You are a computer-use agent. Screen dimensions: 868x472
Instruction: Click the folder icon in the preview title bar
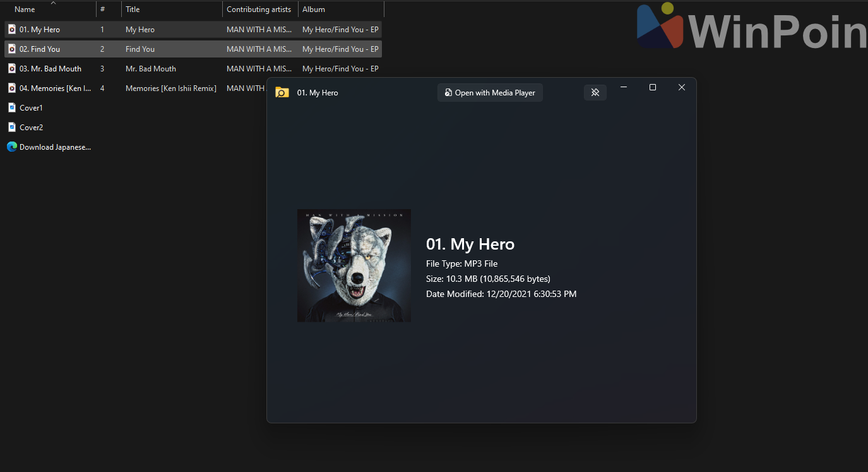click(282, 93)
